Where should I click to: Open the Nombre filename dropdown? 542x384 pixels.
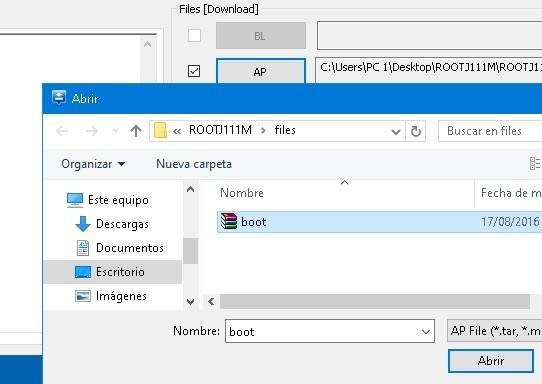click(426, 331)
